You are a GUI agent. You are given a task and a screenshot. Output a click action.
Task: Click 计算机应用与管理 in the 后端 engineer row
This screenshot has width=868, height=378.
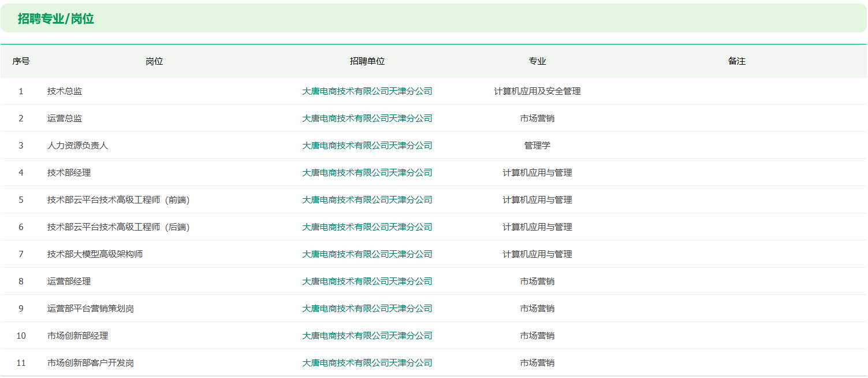click(x=538, y=227)
